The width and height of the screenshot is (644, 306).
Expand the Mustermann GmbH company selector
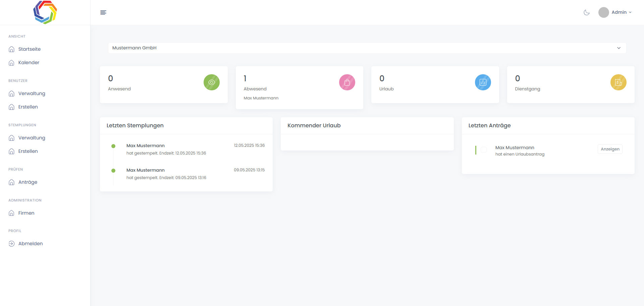pyautogui.click(x=367, y=48)
